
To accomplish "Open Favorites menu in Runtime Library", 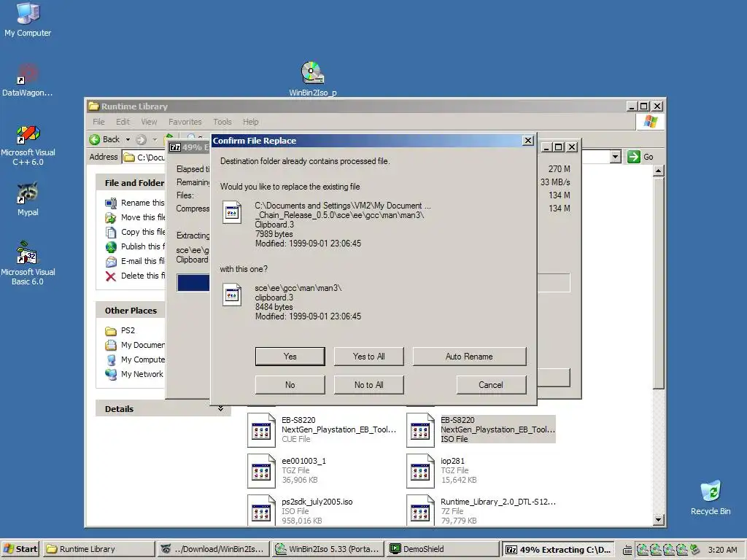I will tap(185, 122).
